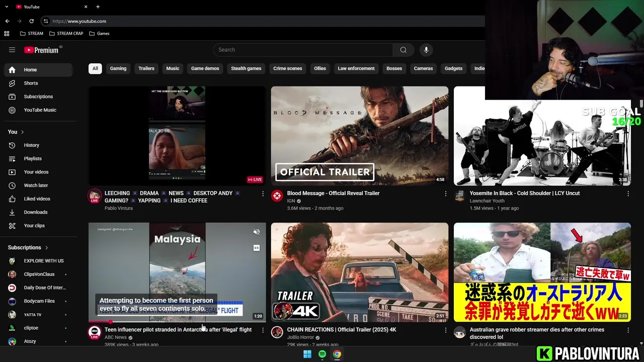The height and width of the screenshot is (362, 644).
Task: Open Lawnchair Youth channel name link
Action: tap(487, 201)
